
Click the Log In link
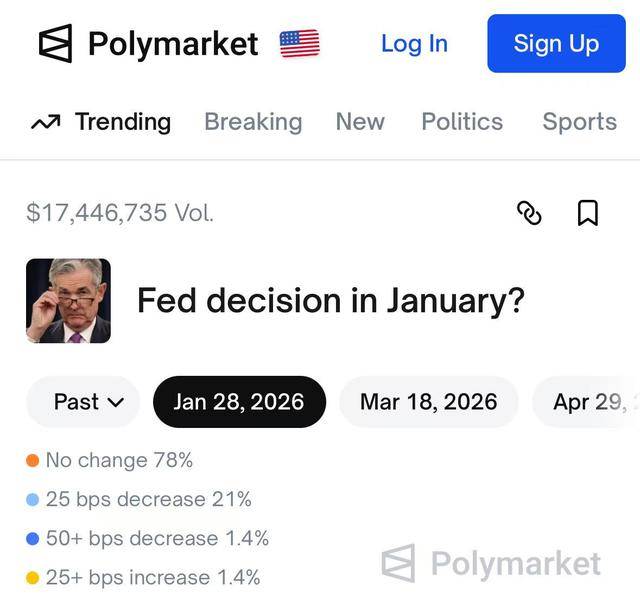point(414,44)
